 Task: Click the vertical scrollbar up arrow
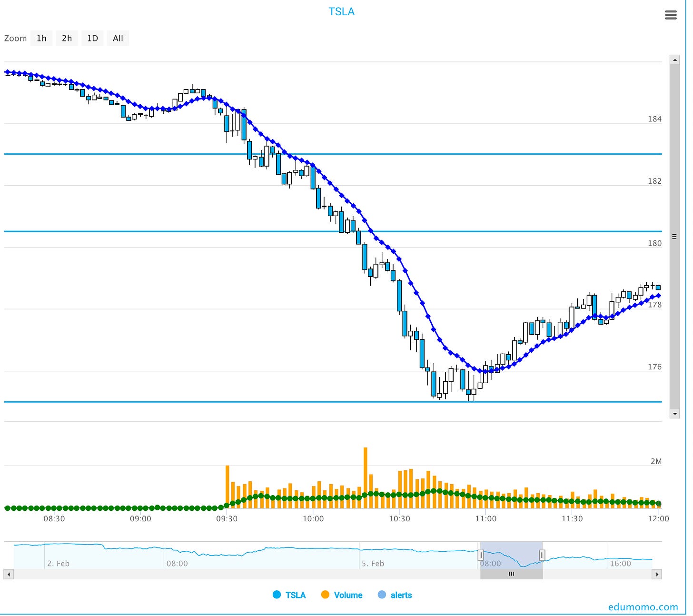pyautogui.click(x=674, y=60)
